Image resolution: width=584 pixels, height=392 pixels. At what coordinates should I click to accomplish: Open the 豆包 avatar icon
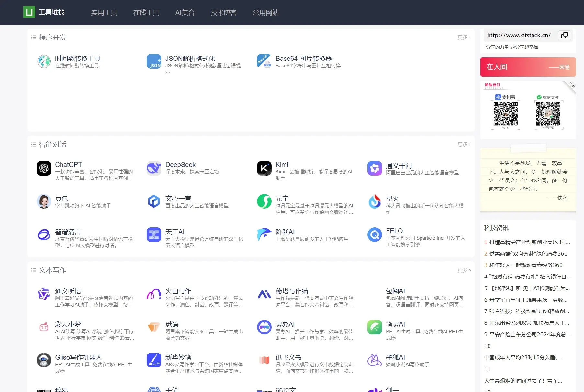tap(44, 201)
